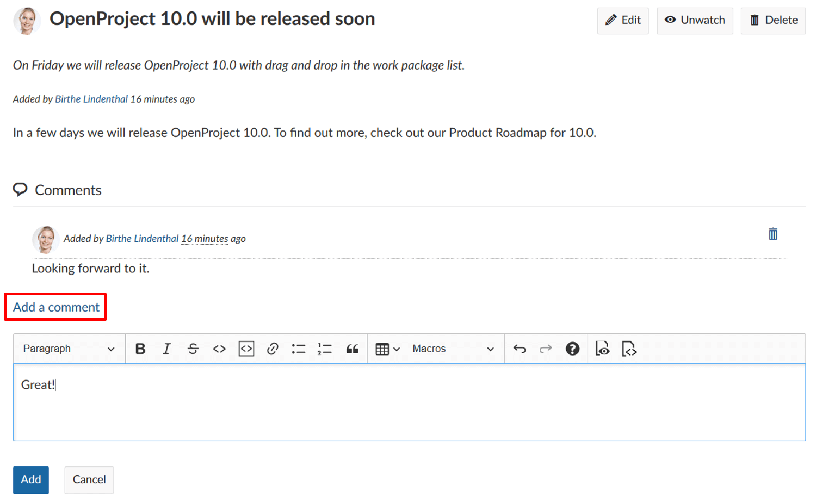
Task: Insert a code block
Action: click(x=246, y=349)
